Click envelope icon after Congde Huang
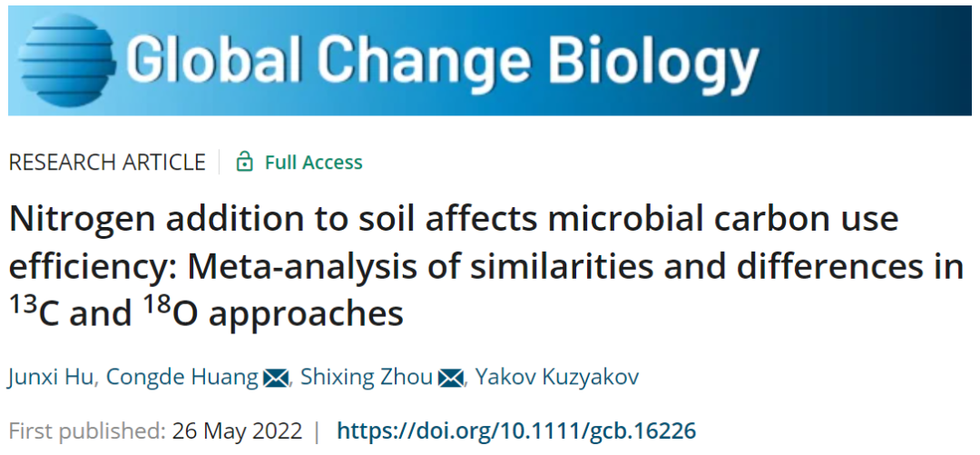This screenshot has width=980, height=455. click(x=276, y=378)
